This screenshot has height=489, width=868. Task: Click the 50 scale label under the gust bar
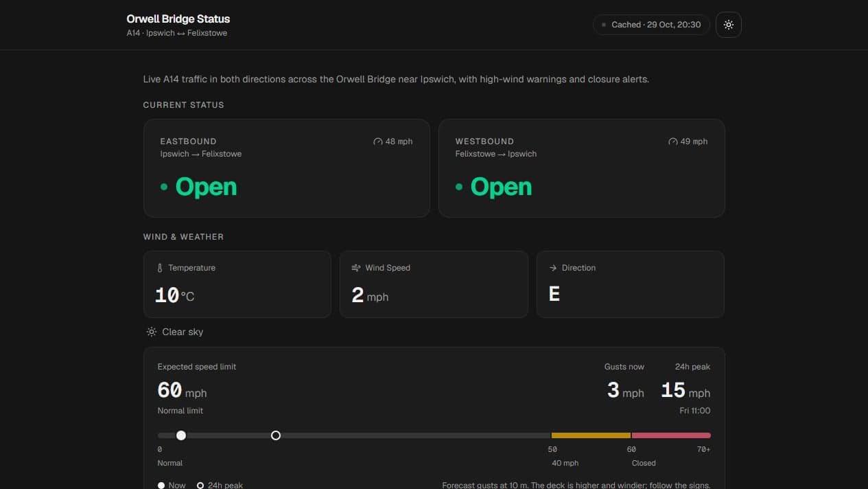552,449
